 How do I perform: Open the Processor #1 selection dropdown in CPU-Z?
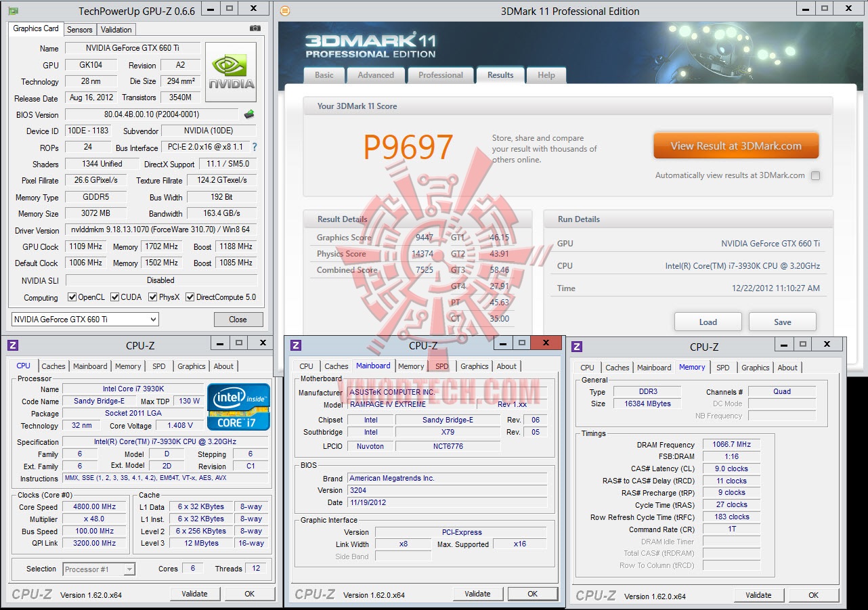(x=99, y=569)
